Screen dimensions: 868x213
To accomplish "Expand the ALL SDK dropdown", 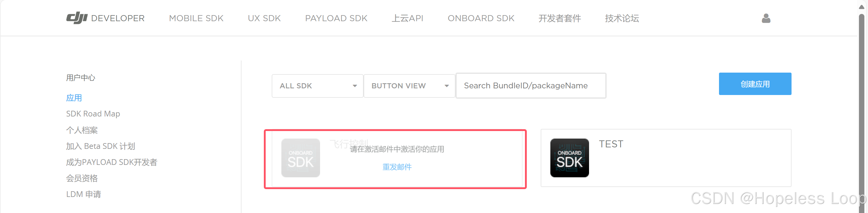I will (x=317, y=86).
